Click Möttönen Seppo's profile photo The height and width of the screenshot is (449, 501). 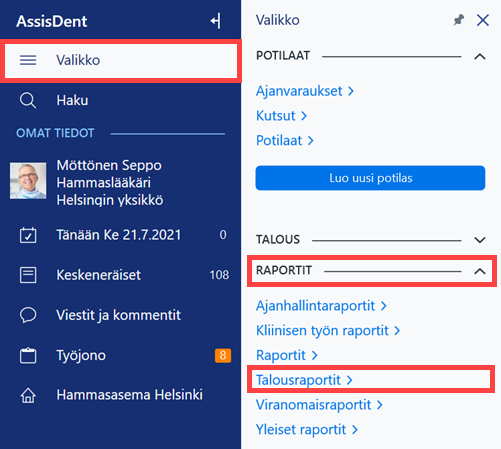tap(28, 181)
